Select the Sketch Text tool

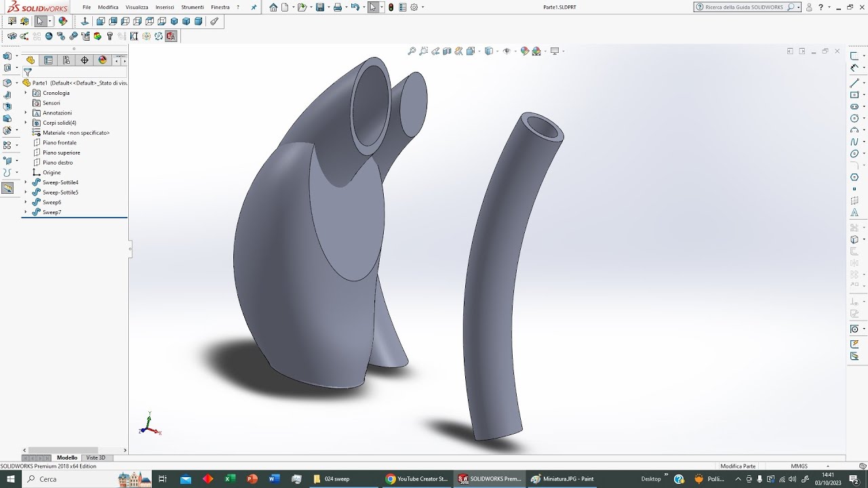(854, 213)
